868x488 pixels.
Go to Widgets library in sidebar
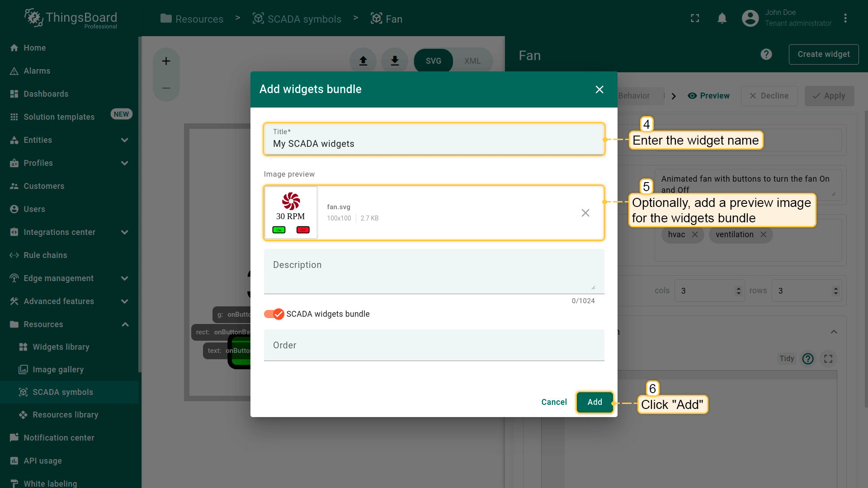pos(61,347)
